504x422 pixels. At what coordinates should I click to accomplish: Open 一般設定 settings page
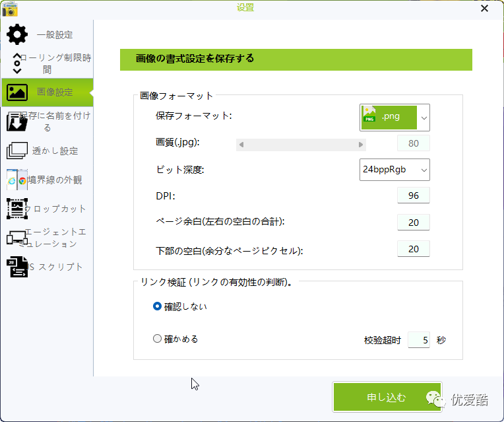click(47, 34)
